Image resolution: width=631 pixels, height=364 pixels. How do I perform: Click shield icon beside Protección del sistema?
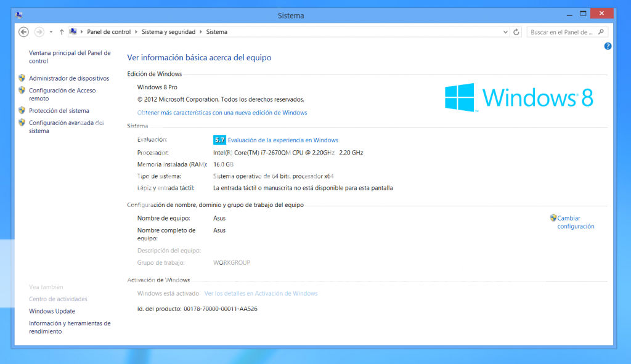pos(22,110)
